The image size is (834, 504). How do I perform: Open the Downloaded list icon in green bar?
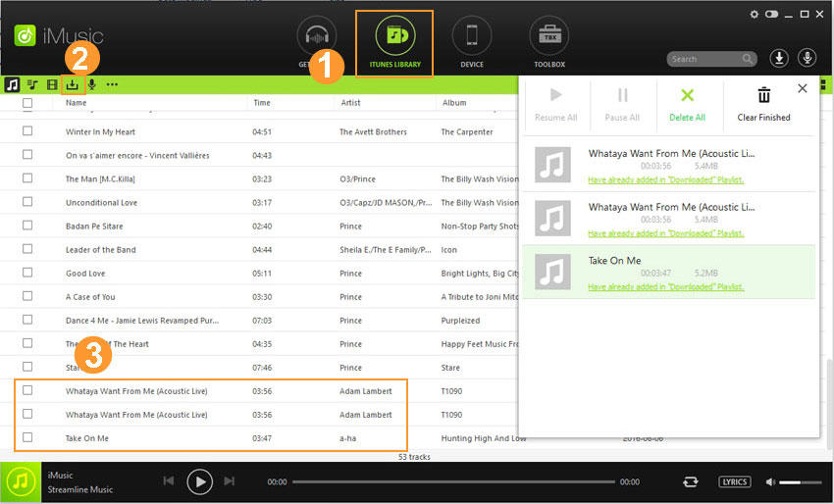(73, 84)
